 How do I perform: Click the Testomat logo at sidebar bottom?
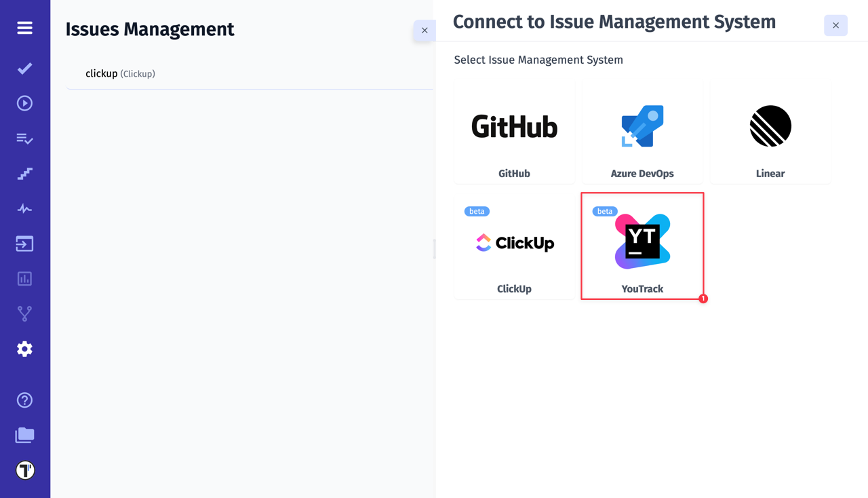[x=24, y=469]
